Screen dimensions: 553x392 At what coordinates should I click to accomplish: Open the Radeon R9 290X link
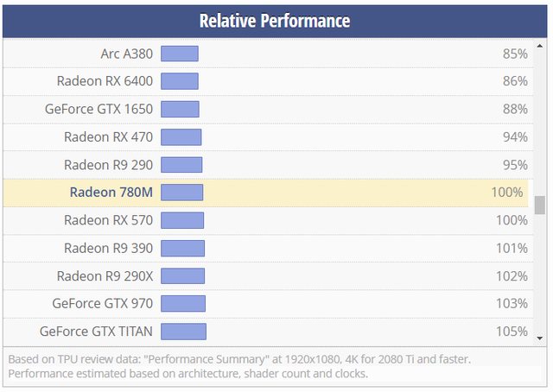pyautogui.click(x=105, y=275)
